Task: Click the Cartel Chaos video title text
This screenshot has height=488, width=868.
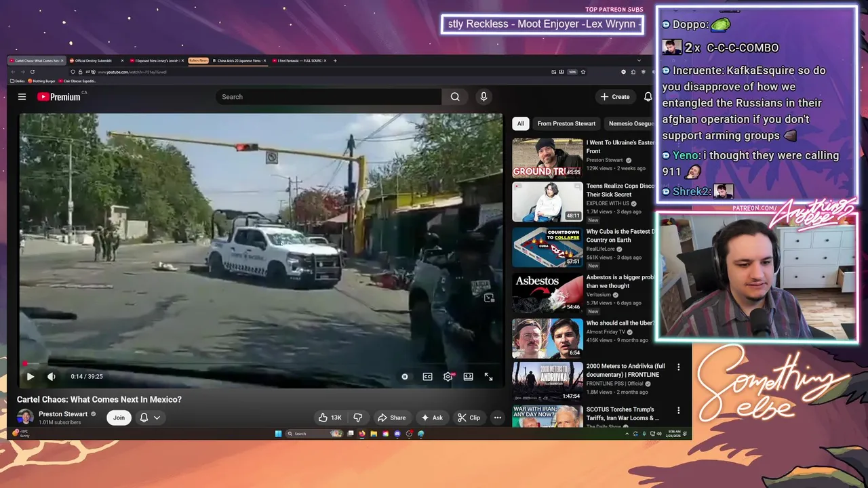Action: 99,400
